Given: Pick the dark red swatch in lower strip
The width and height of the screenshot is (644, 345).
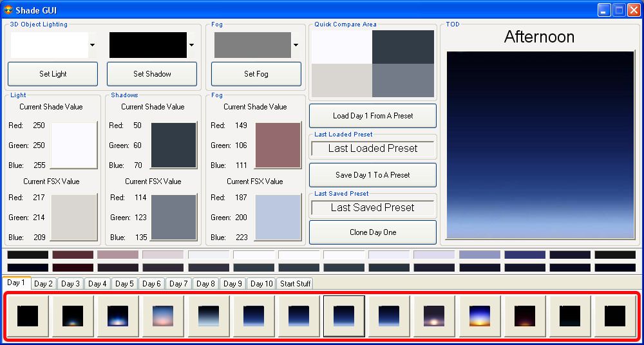Looking at the screenshot, I should point(73,268).
